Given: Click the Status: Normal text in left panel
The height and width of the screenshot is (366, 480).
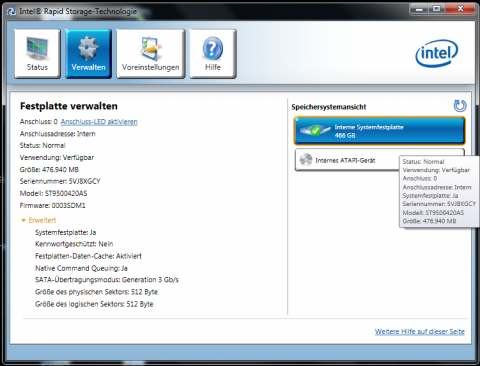Looking at the screenshot, I should pos(43,146).
